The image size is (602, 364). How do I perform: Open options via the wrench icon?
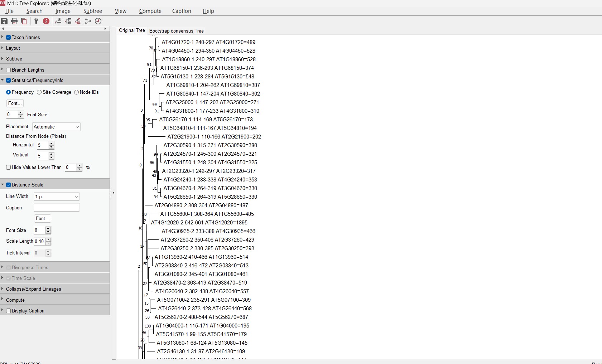pos(36,21)
